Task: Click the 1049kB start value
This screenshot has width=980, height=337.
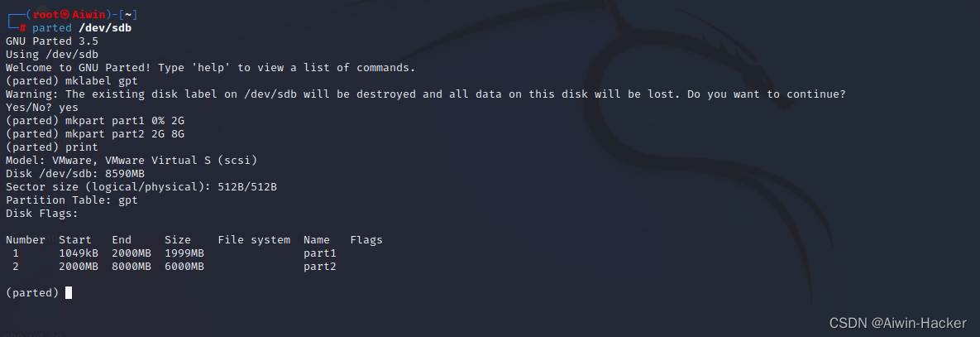Action: pyautogui.click(x=78, y=253)
